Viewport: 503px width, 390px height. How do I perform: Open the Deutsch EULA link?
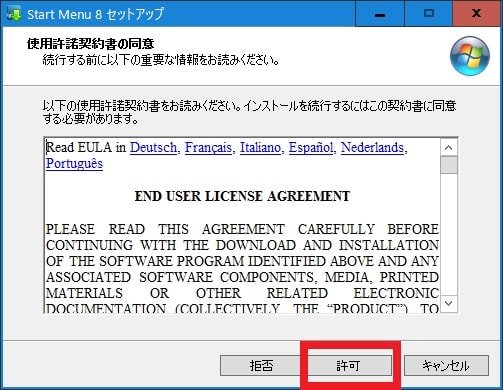coord(153,147)
